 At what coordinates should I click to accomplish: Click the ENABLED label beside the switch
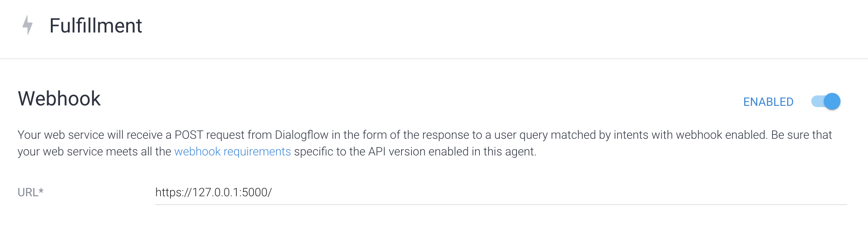coord(768,102)
